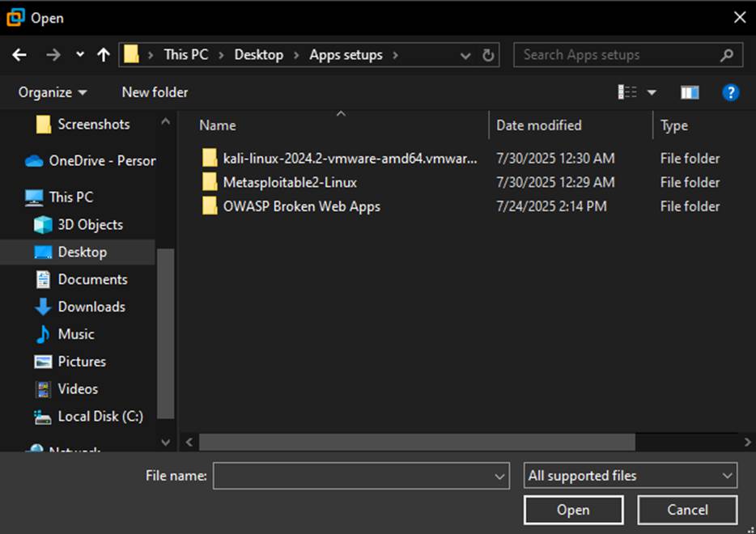The image size is (756, 534).
Task: Select 'This PC' in the address breadcrumb
Action: pyautogui.click(x=185, y=54)
